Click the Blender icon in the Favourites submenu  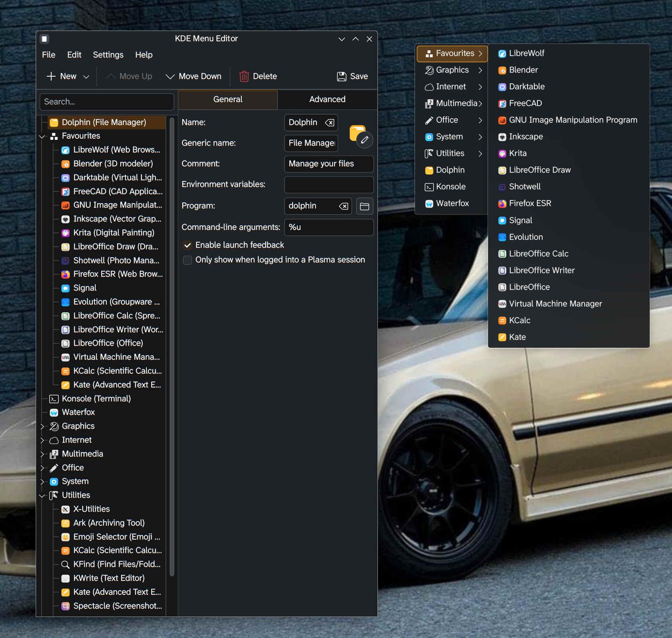coord(502,70)
